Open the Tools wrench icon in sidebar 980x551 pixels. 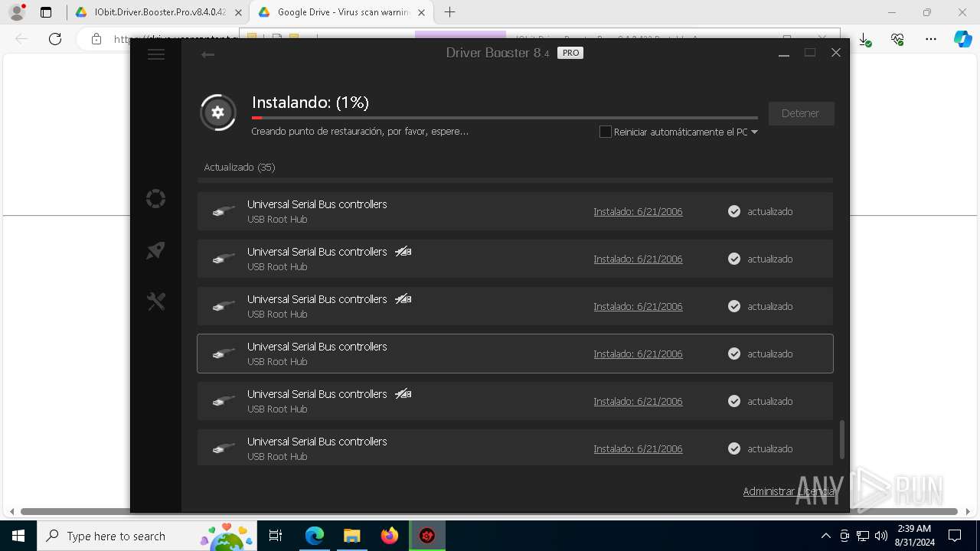(156, 302)
